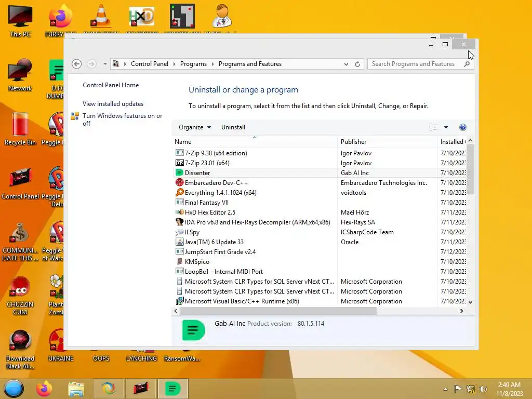
Task: Select 7-Zip 9.38 (x64 edition) row
Action: pos(320,153)
